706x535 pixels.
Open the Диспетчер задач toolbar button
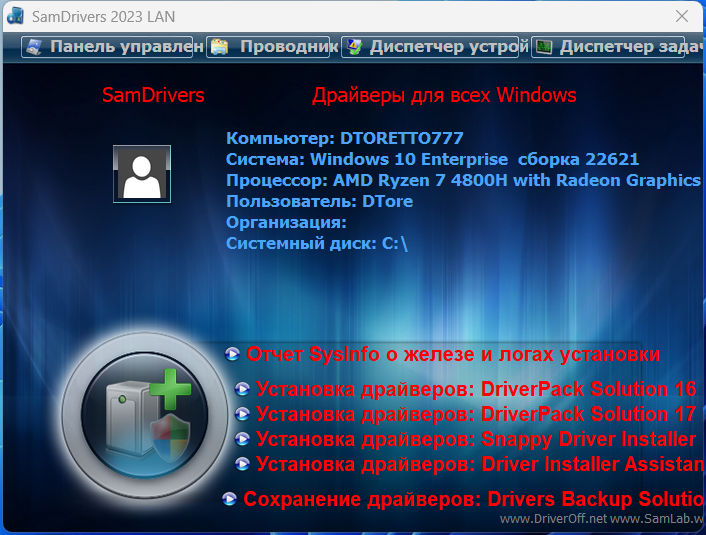point(608,47)
